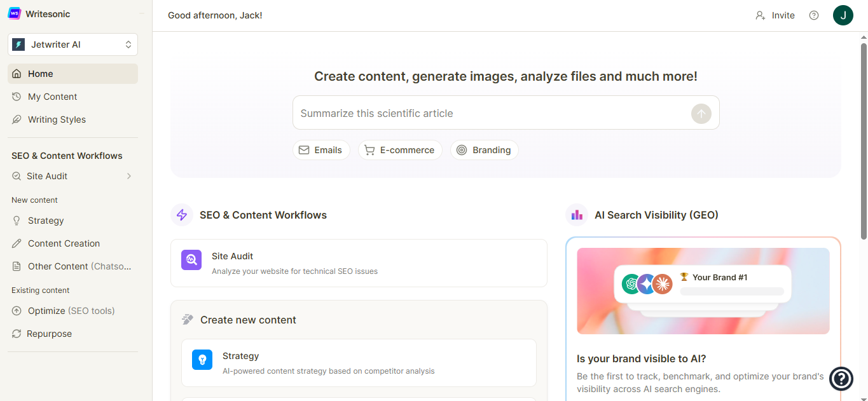
Task: Open Content Creation in sidebar
Action: [64, 243]
